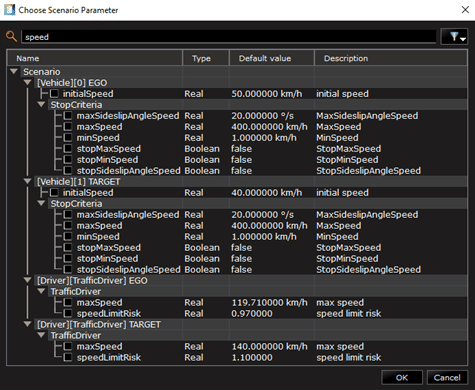Collapse the [Vehicle][0] EGO node
Image resolution: width=475 pixels, height=390 pixels.
28,82
